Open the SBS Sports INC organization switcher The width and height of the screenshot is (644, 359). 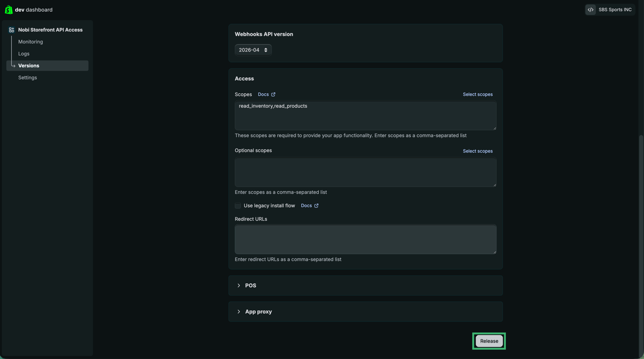pyautogui.click(x=610, y=9)
